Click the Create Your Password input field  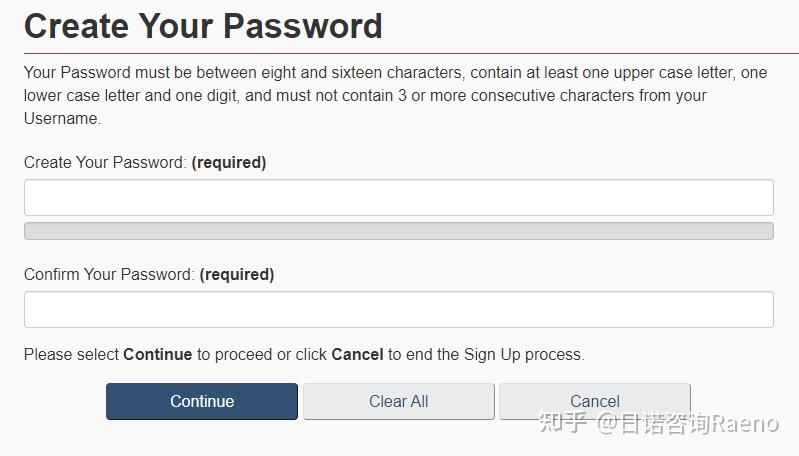point(398,198)
